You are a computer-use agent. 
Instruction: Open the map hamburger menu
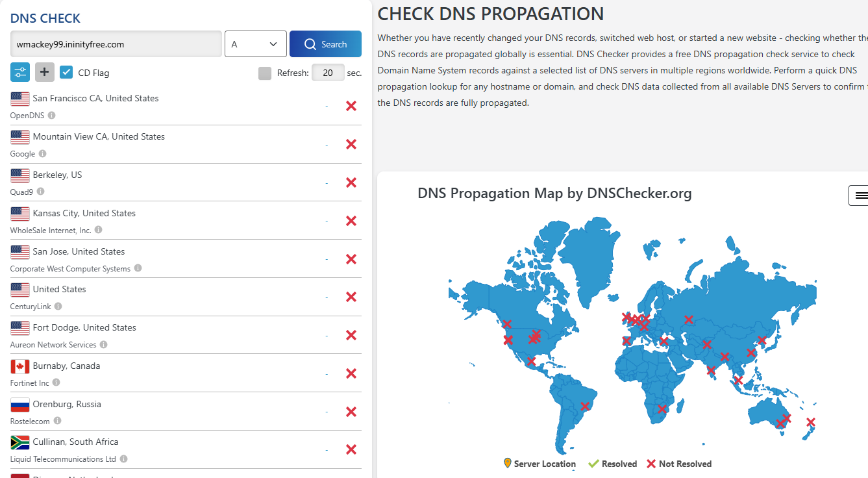(860, 195)
